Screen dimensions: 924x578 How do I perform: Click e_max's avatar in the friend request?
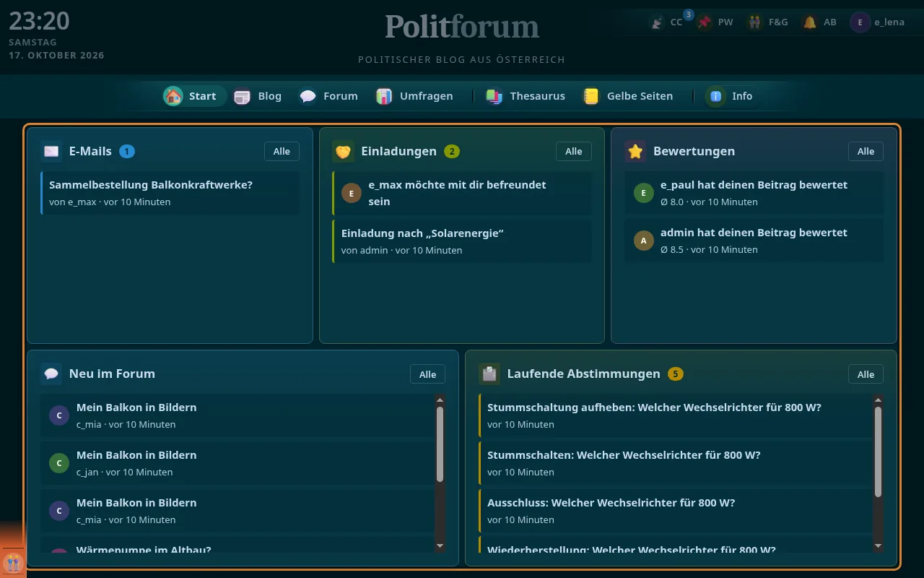[x=352, y=193]
